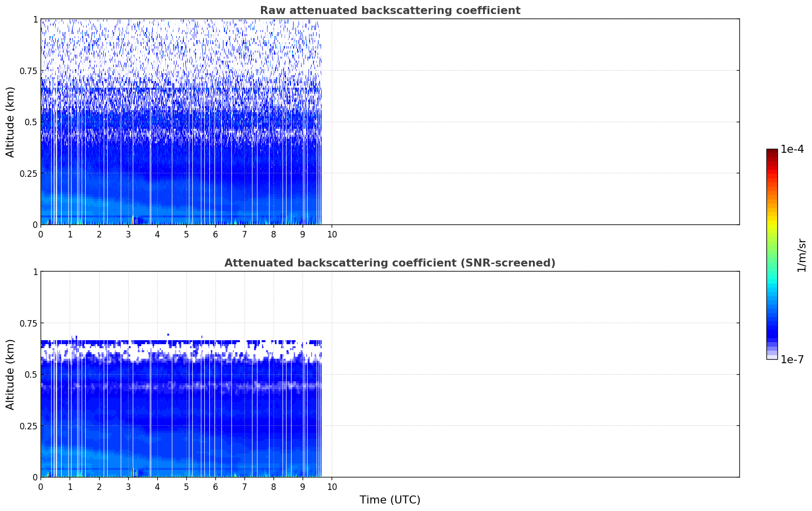Click the "0.75" altitude tick in the raw plot
The height and width of the screenshot is (511, 812).
click(29, 71)
